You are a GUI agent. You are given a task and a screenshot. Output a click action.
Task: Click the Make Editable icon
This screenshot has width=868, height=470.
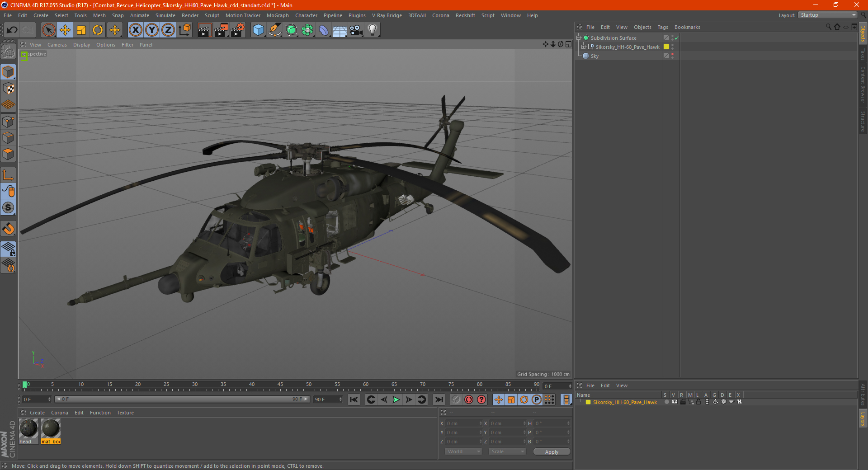[x=8, y=52]
